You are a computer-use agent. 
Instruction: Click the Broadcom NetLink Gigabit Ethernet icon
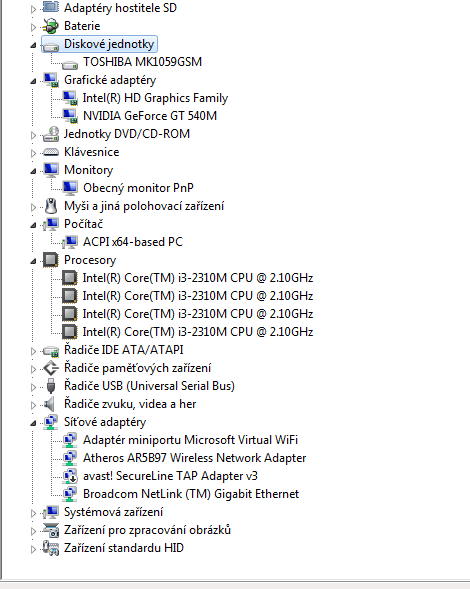click(70, 494)
